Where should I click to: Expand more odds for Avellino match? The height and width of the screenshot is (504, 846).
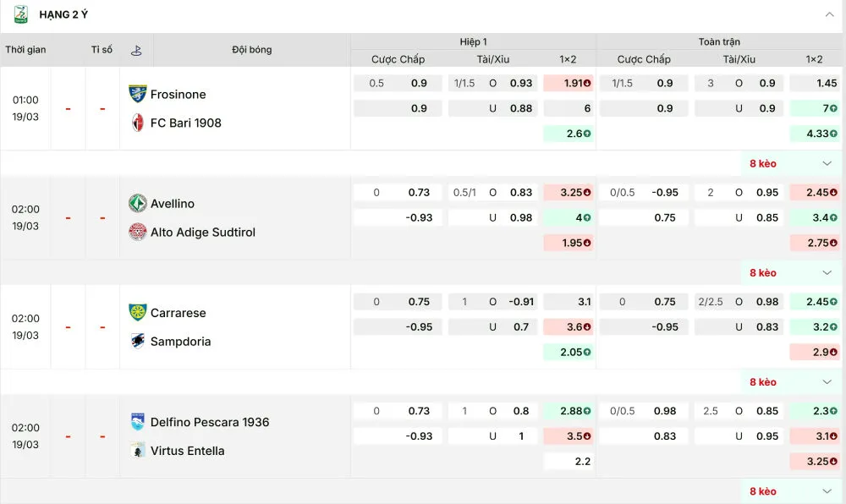click(827, 272)
